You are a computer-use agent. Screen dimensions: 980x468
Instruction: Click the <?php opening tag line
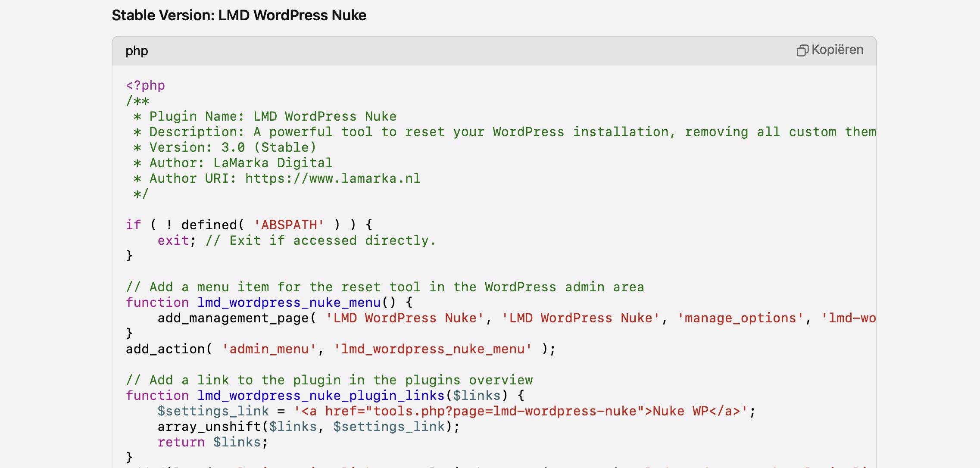click(x=145, y=85)
